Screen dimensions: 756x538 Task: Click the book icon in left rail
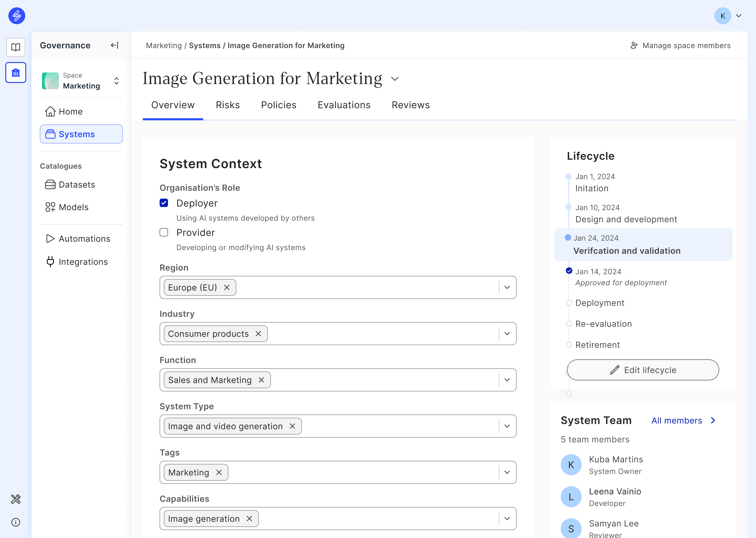pos(16,47)
